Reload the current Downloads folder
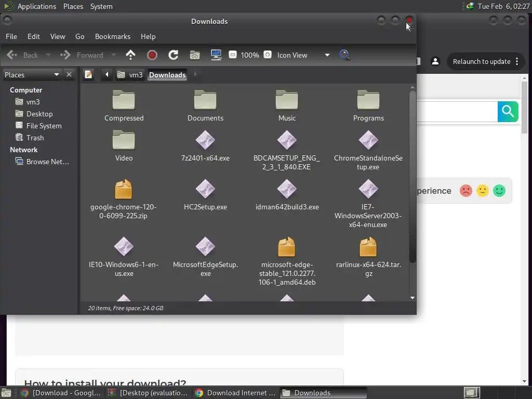Viewport: 532px width, 399px height. pos(174,55)
